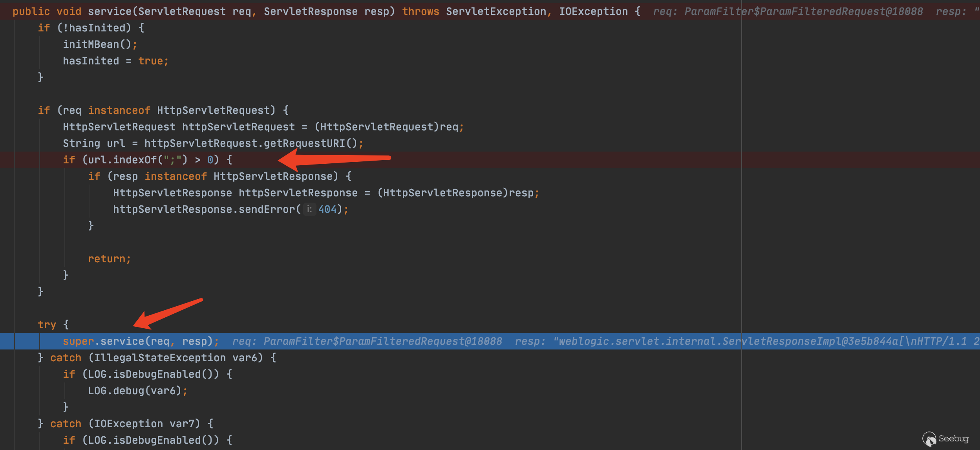Click the url.indexOf(";") condition
This screenshot has height=450, width=980.
135,160
